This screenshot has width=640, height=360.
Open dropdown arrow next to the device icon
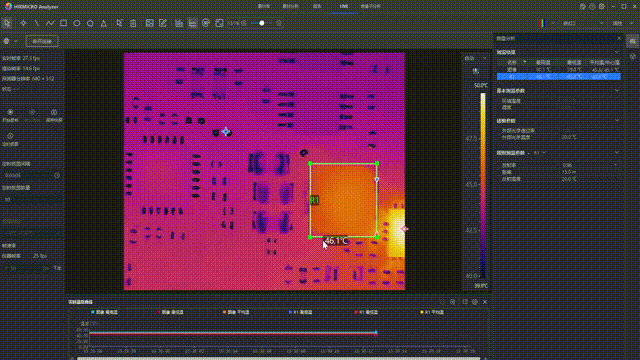tap(16, 41)
